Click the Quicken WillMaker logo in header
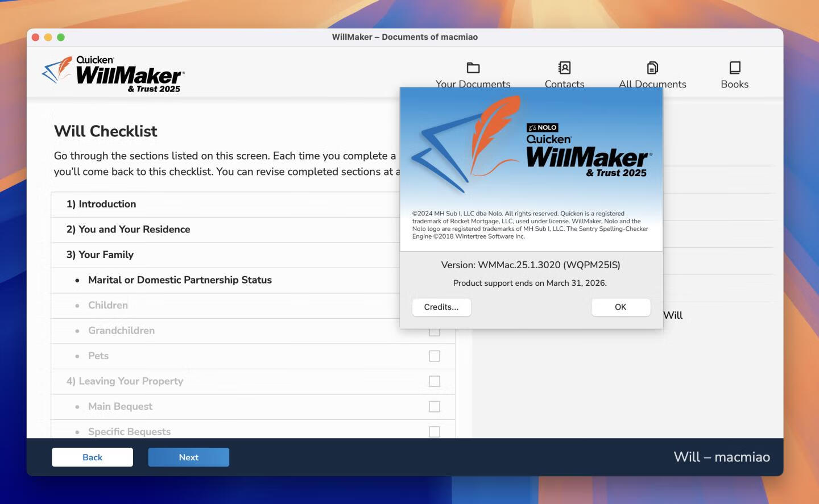The width and height of the screenshot is (819, 504). coord(113,74)
